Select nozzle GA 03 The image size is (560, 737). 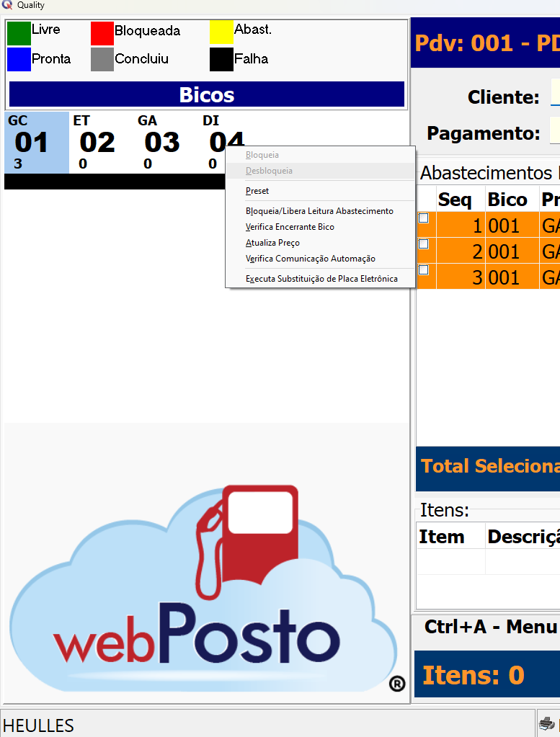pyautogui.click(x=166, y=143)
